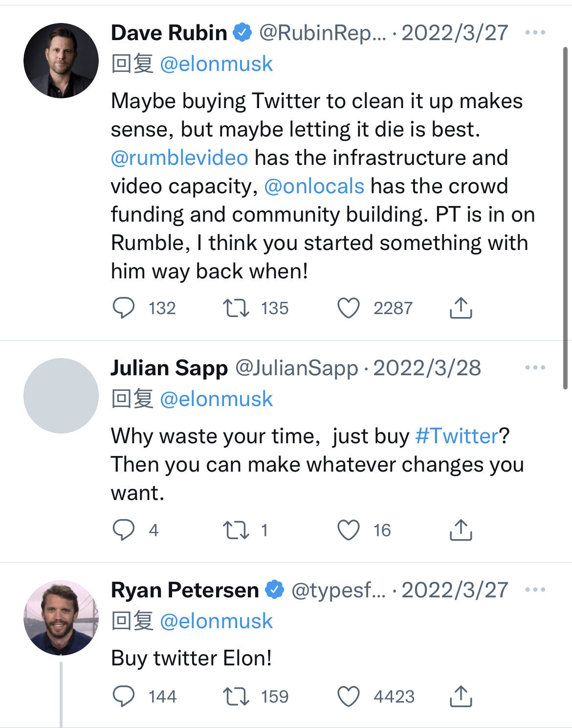572x728 pixels.
Task: Tap the #Twitter hashtag
Action: tap(456, 436)
